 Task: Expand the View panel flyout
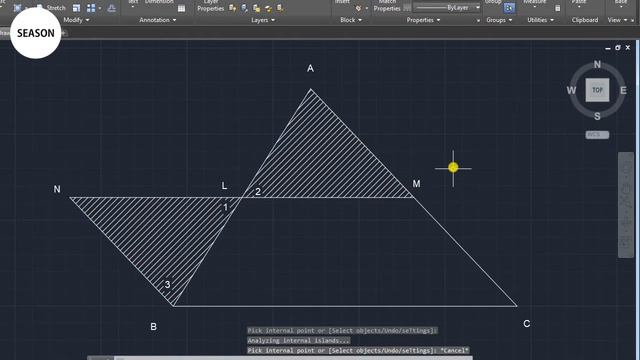pos(618,20)
